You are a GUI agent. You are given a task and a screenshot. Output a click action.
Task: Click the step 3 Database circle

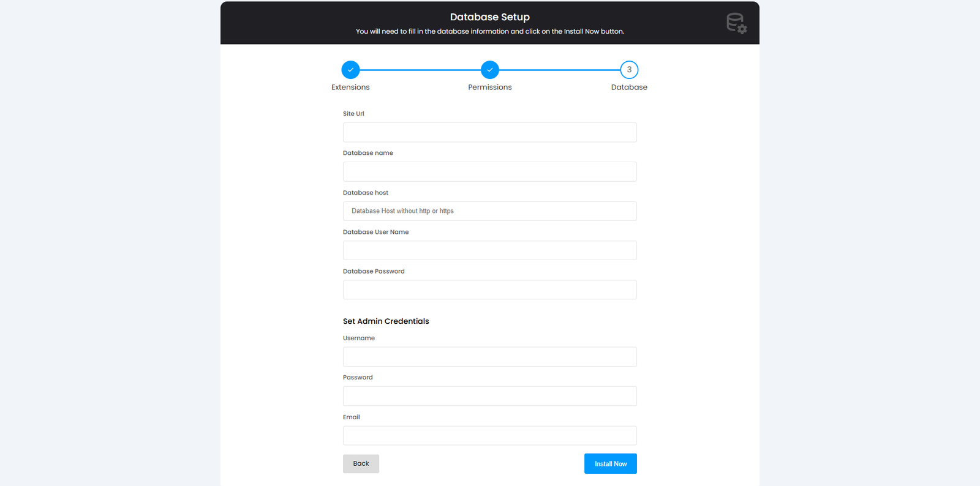click(629, 70)
